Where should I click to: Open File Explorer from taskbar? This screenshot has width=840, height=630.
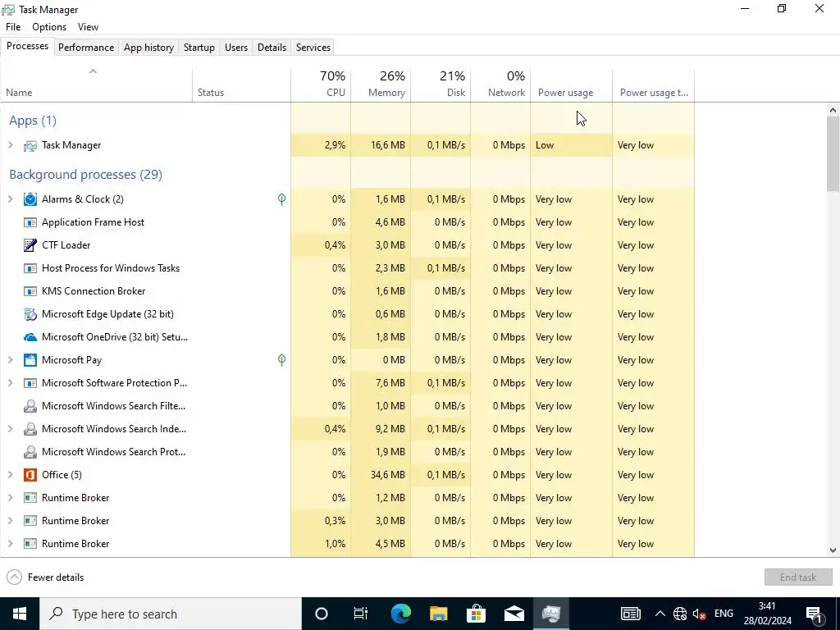click(x=438, y=614)
